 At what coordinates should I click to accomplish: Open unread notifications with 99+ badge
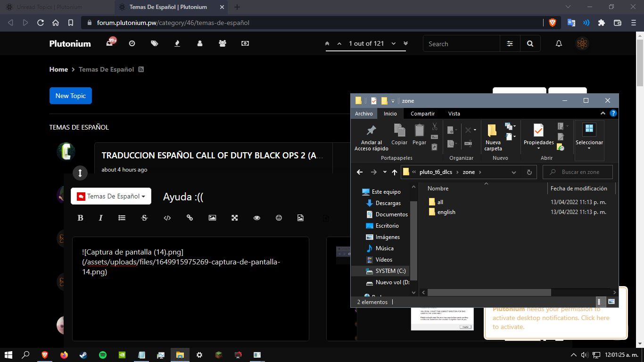coord(111,42)
